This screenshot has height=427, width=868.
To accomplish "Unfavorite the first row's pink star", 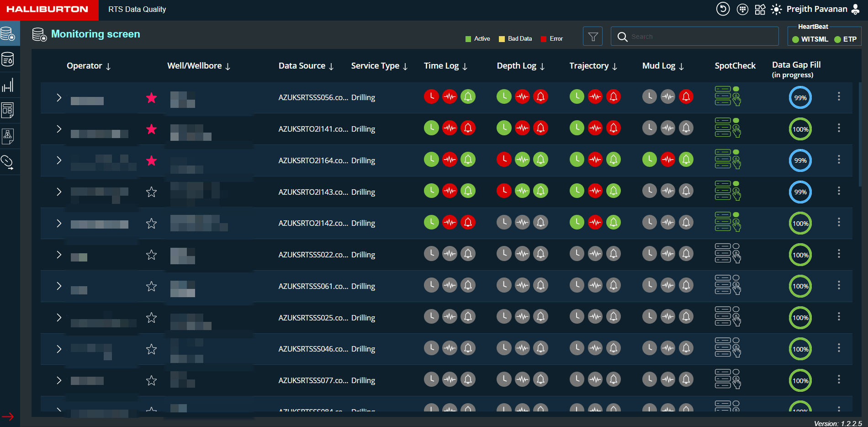I will point(151,98).
